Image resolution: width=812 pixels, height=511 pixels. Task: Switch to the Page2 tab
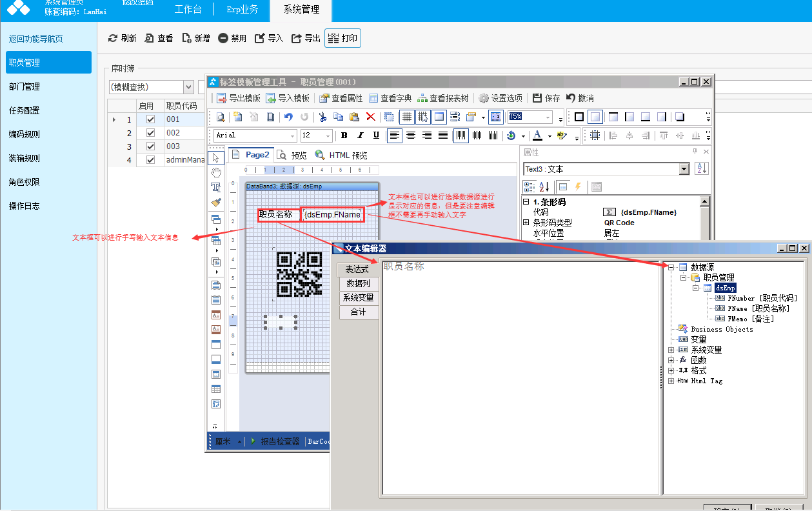pyautogui.click(x=250, y=155)
